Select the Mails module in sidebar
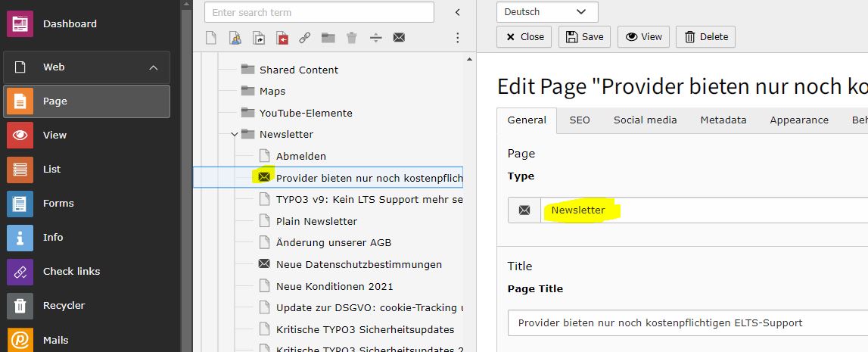868x352 pixels. tap(55, 340)
